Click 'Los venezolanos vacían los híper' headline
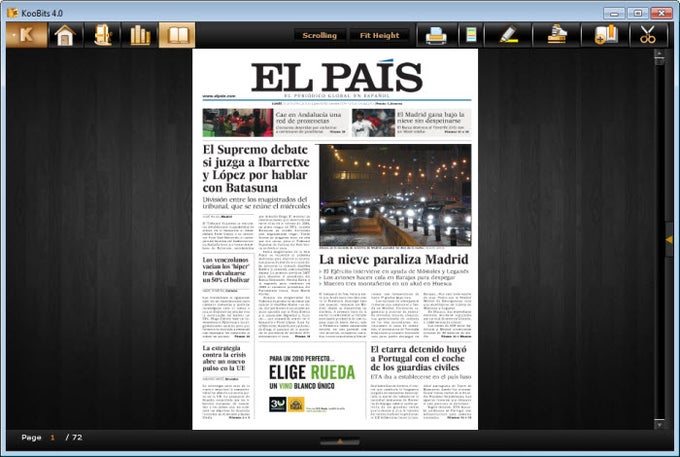The width and height of the screenshot is (680, 457). pyautogui.click(x=226, y=270)
